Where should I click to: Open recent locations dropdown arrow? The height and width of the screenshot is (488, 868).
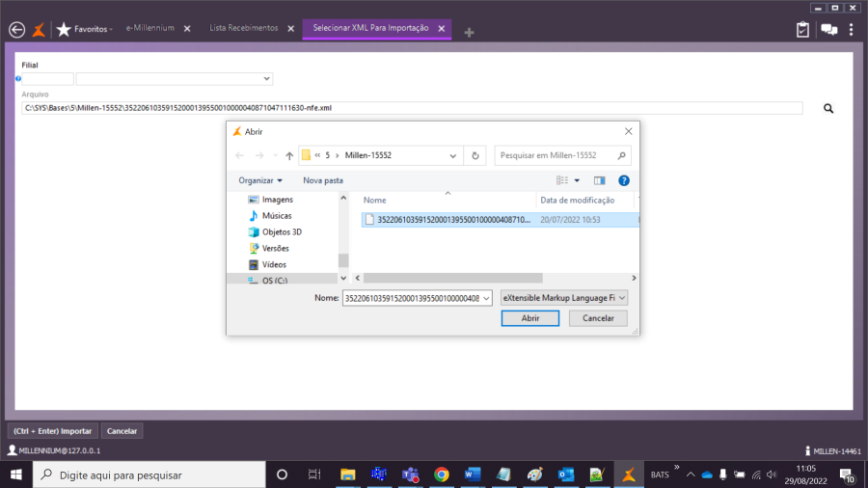click(275, 156)
